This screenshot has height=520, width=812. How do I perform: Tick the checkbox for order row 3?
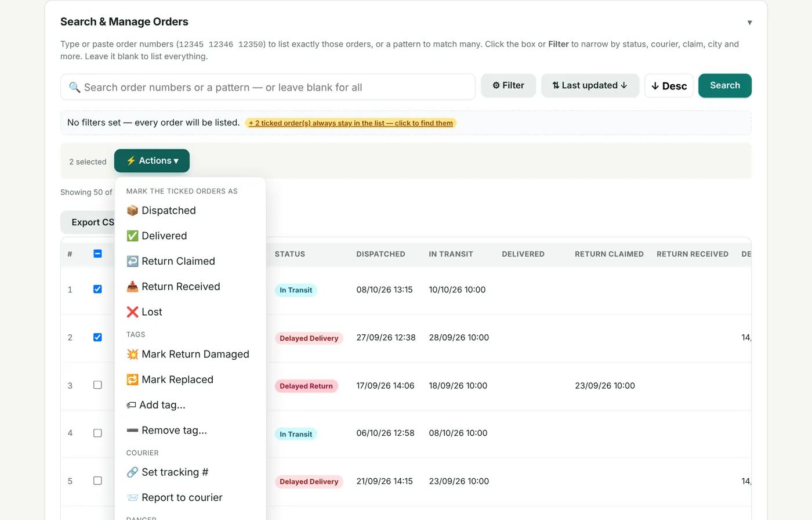pos(97,385)
